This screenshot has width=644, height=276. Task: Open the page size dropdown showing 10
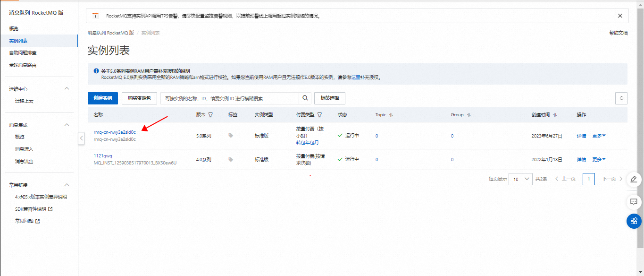click(x=520, y=179)
